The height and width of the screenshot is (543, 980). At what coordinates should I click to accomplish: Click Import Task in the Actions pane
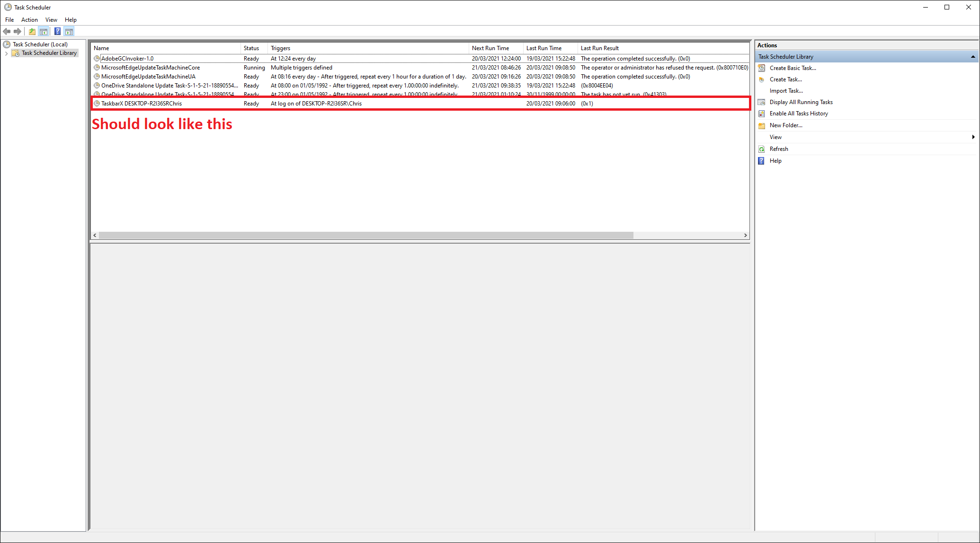click(x=787, y=90)
